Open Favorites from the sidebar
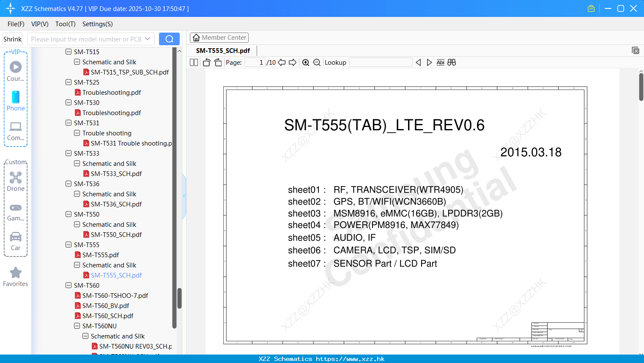 pyautogui.click(x=16, y=277)
